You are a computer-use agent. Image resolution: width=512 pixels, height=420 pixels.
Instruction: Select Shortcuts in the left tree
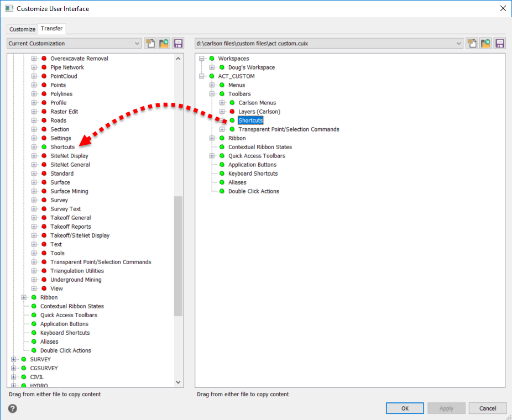click(x=62, y=147)
